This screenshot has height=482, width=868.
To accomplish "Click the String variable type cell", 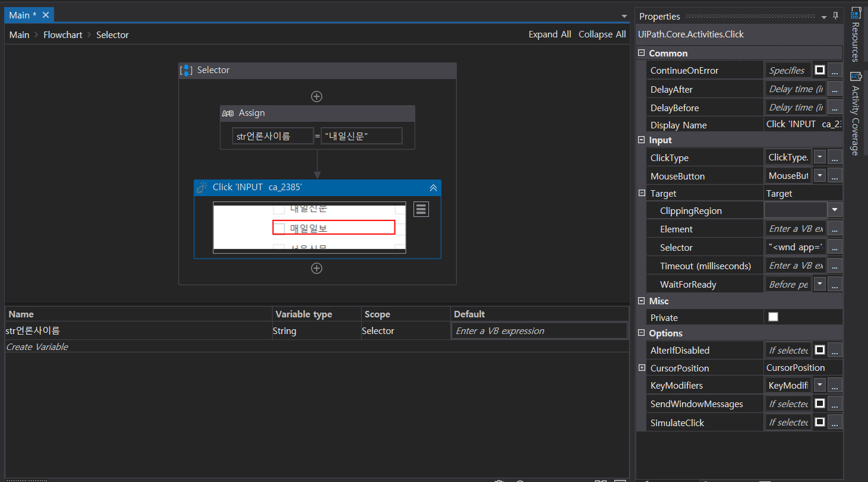I will coord(316,330).
